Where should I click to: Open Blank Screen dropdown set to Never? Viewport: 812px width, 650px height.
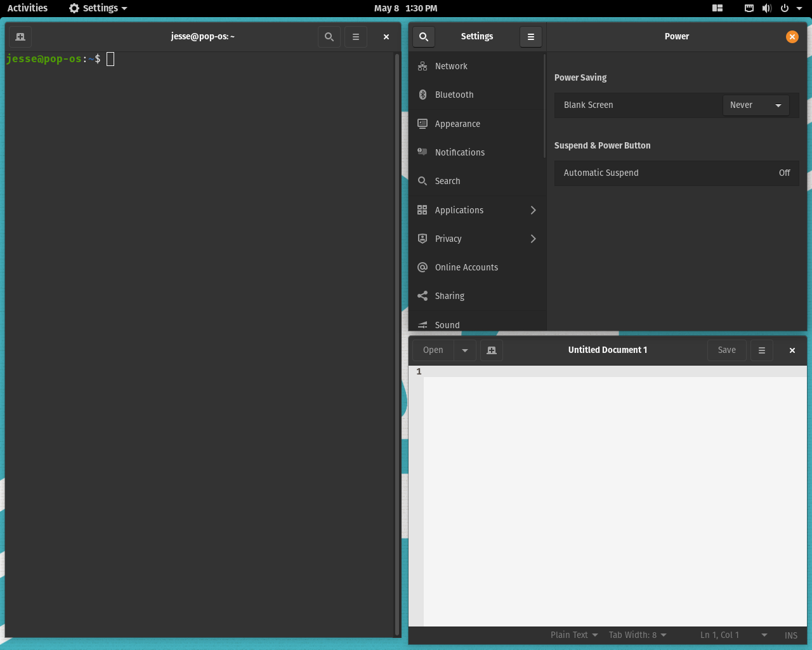click(x=756, y=105)
